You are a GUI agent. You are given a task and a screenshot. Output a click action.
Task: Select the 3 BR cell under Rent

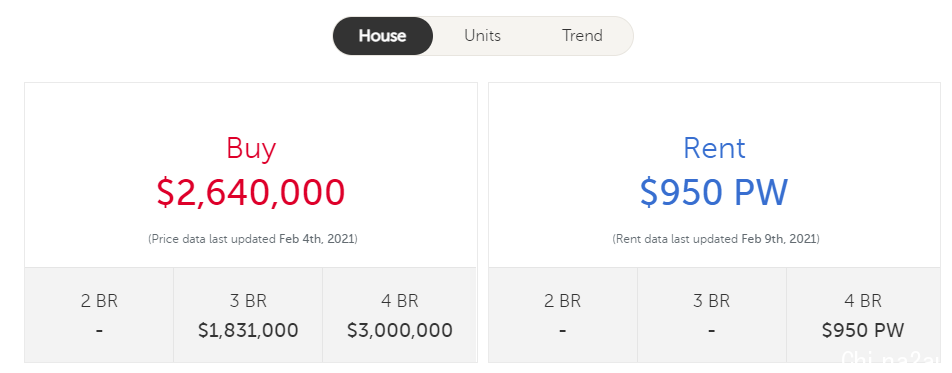[x=712, y=315]
